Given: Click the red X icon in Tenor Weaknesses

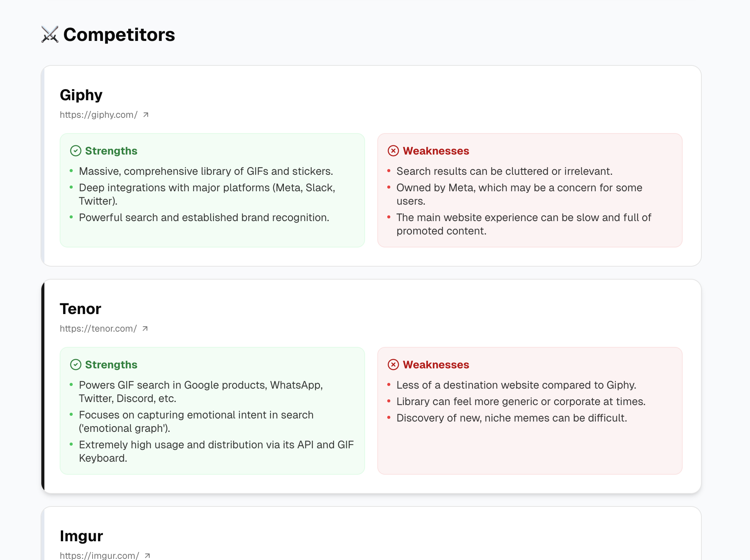Looking at the screenshot, I should [393, 365].
